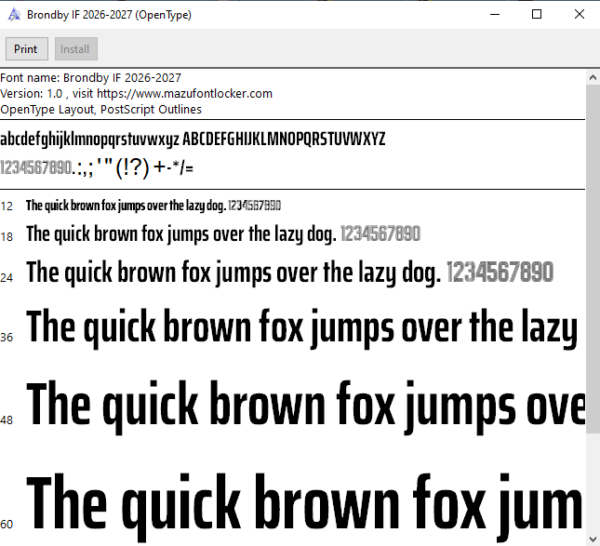Click the size 12 sample sentence
This screenshot has height=546, width=600.
tap(153, 206)
